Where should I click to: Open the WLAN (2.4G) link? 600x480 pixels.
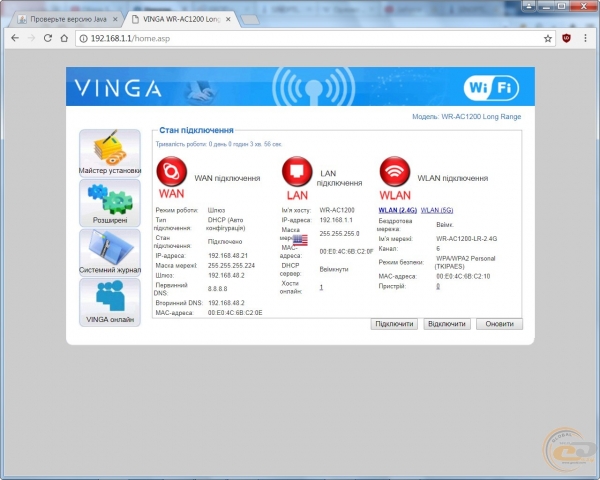[x=398, y=210]
